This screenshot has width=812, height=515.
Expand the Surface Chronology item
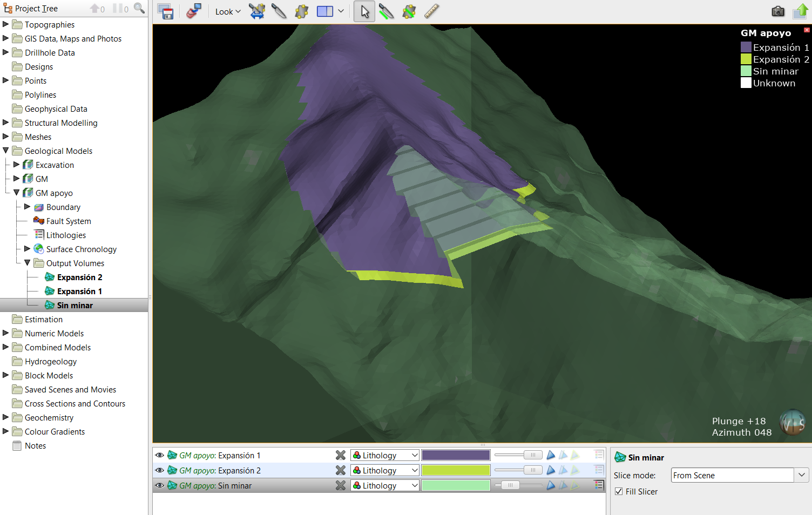[28, 248]
